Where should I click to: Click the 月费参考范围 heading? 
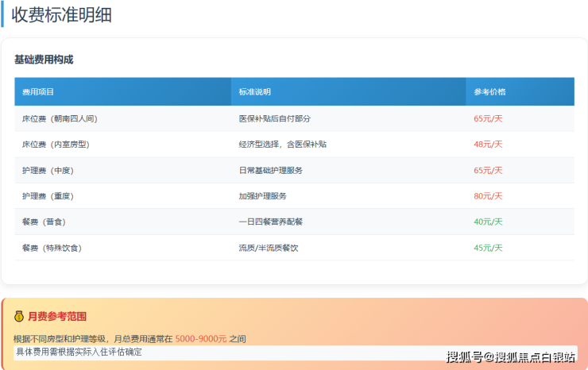[56, 316]
